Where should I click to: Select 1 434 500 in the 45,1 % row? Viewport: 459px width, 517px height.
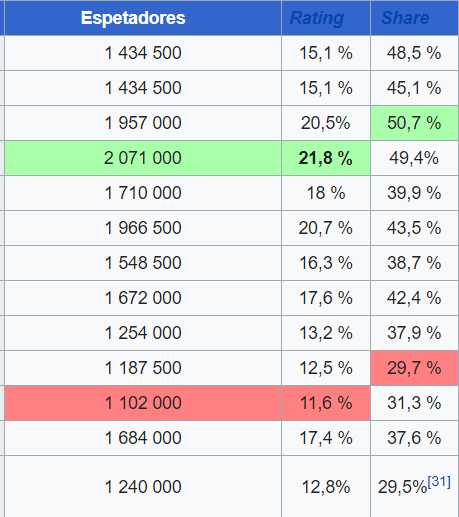[x=143, y=88]
